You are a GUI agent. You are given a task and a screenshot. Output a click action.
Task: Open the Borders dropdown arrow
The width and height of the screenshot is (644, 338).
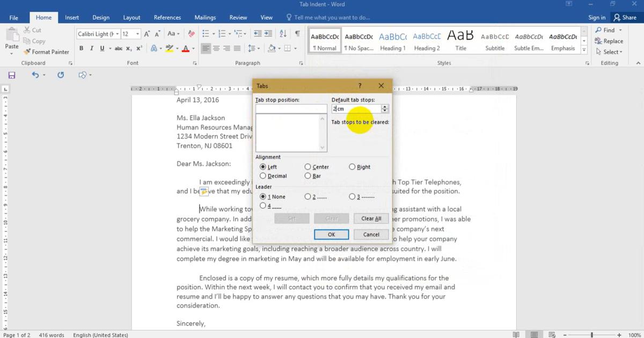click(295, 48)
